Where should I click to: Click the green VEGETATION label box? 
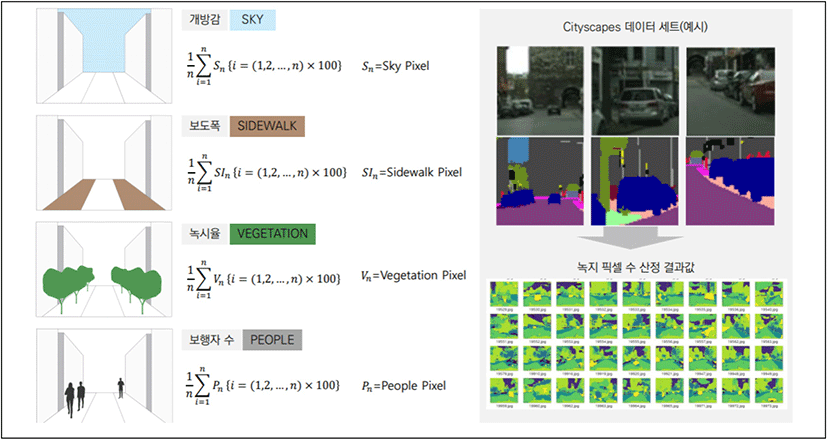(x=273, y=234)
